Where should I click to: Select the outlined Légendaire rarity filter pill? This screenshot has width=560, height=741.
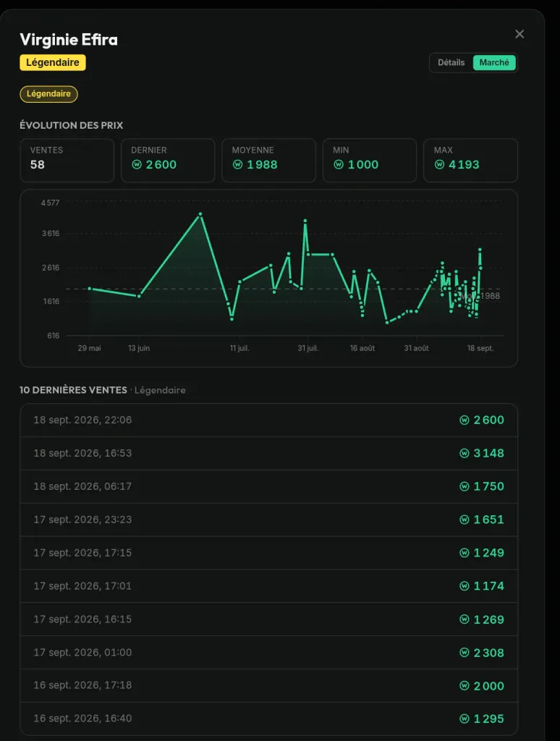(x=48, y=93)
